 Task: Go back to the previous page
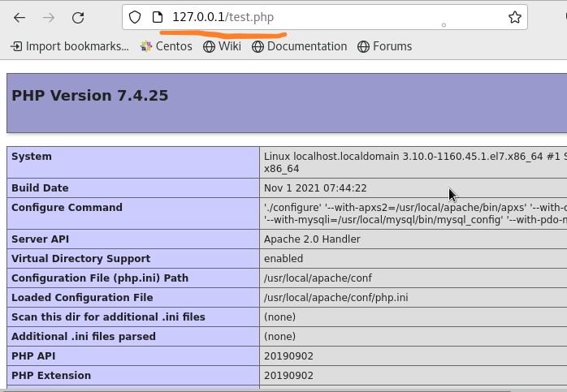[x=19, y=17]
